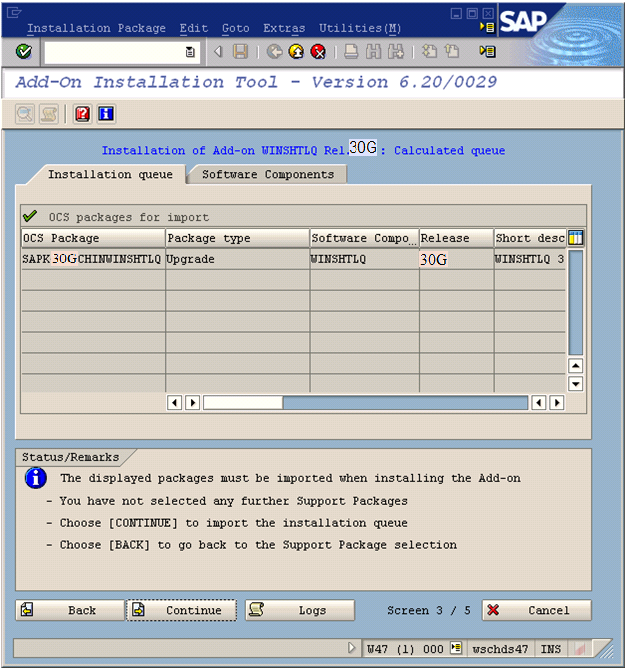This screenshot has width=625, height=668.
Task: Expand the status bar triangle arrow
Action: pos(351,648)
